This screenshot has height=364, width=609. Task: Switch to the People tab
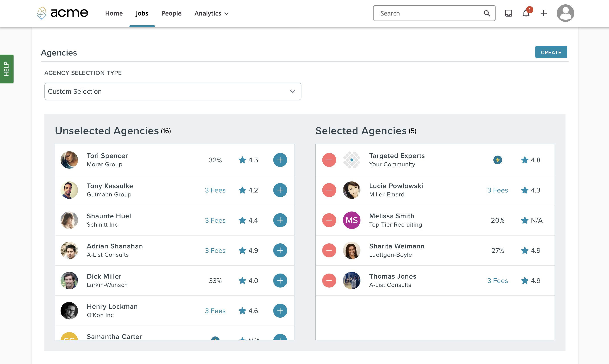(171, 13)
